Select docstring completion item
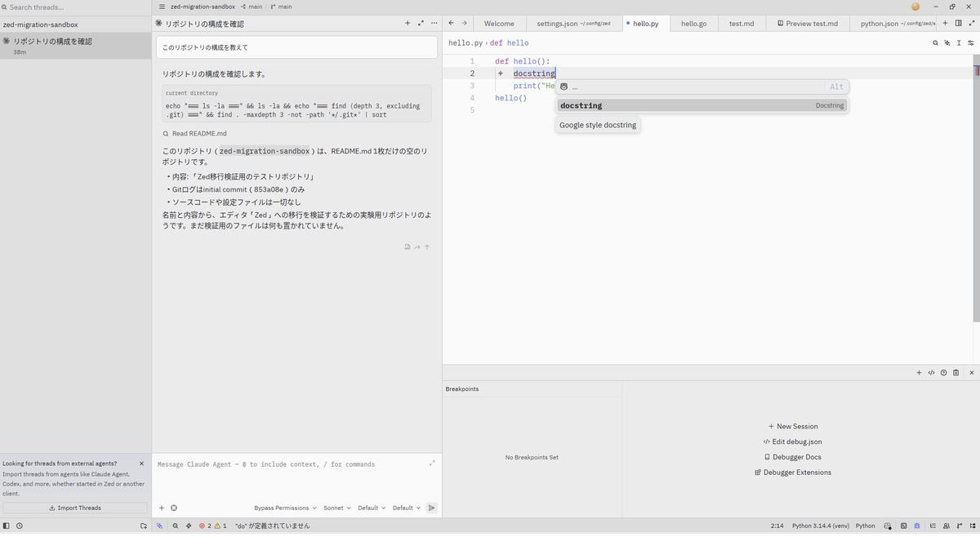The image size is (980, 537). point(702,105)
